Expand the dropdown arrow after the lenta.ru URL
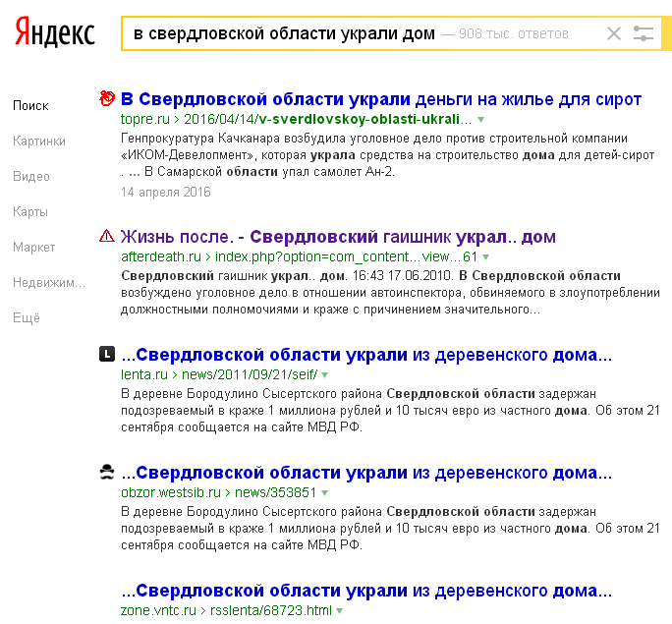 (325, 375)
